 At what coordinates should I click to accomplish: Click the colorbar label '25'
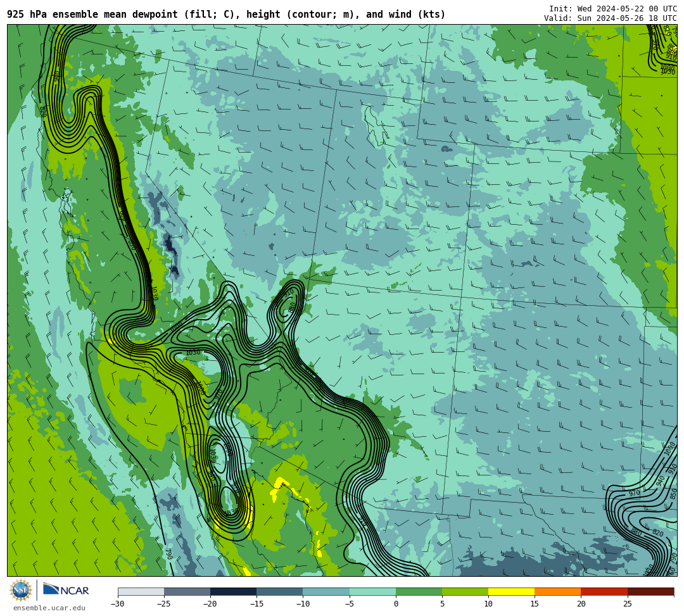click(x=627, y=604)
